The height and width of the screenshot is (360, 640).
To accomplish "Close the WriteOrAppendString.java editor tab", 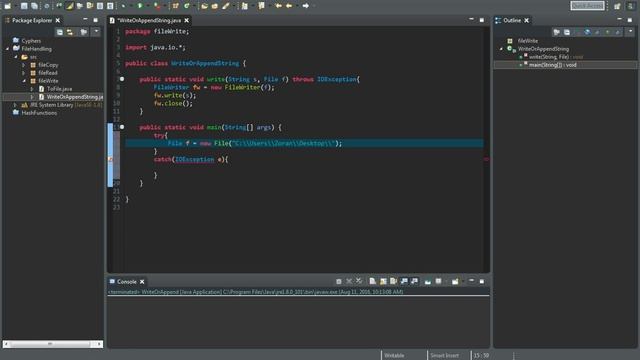I will coord(187,20).
